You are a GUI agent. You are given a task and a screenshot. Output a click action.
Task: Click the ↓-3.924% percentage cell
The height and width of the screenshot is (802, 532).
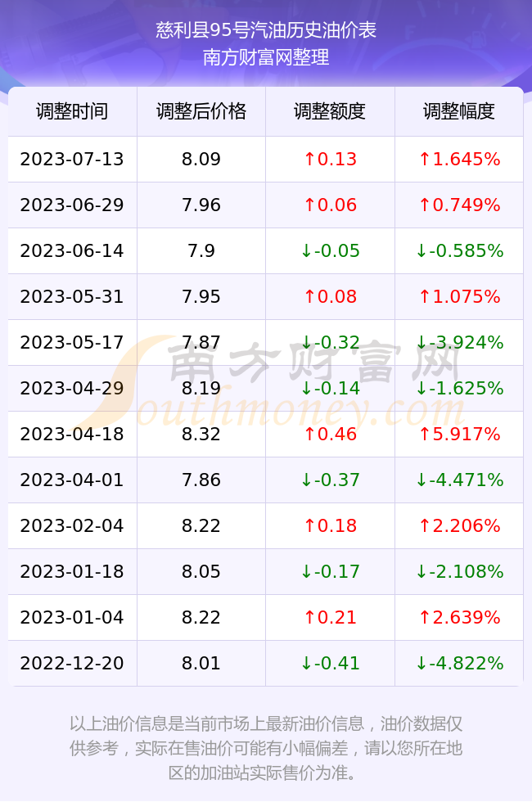pos(459,342)
